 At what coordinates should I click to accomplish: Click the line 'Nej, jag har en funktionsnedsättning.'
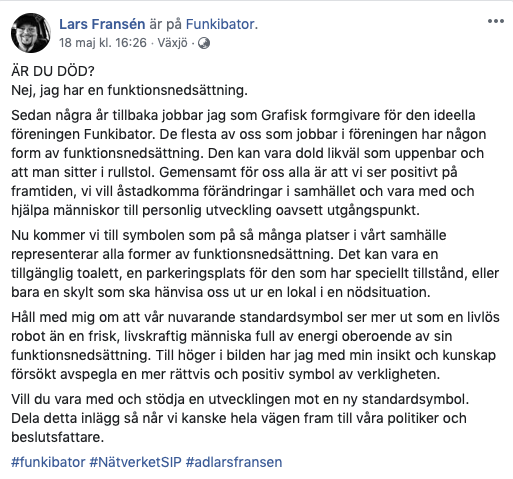129,90
